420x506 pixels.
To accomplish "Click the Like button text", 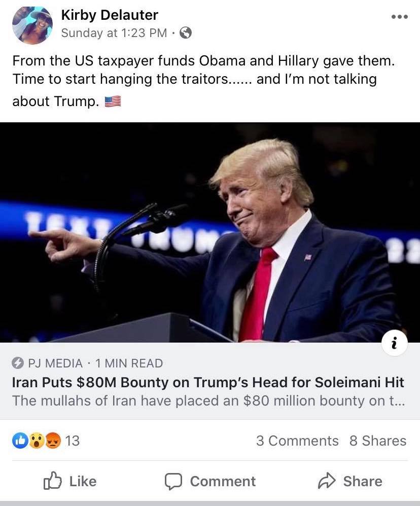I will click(83, 481).
